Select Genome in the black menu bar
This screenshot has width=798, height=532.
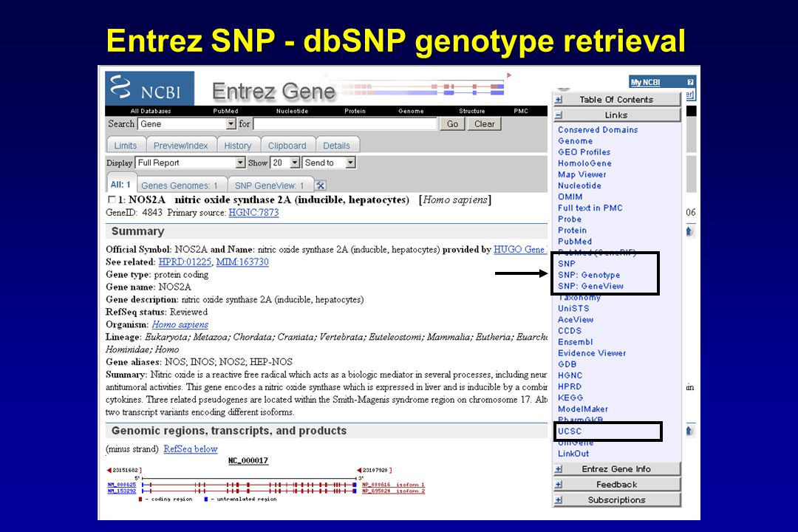[x=411, y=111]
